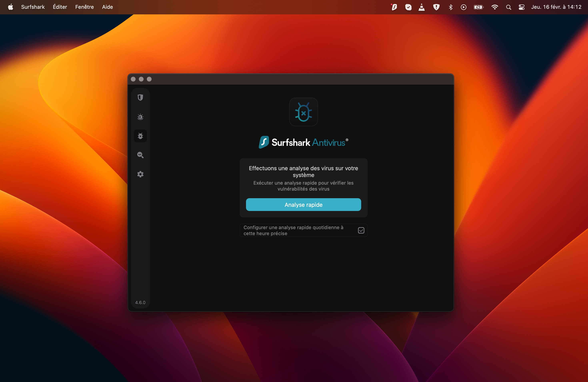Toggle the daily quick scan checkbox
Image resolution: width=588 pixels, height=382 pixels.
[361, 230]
